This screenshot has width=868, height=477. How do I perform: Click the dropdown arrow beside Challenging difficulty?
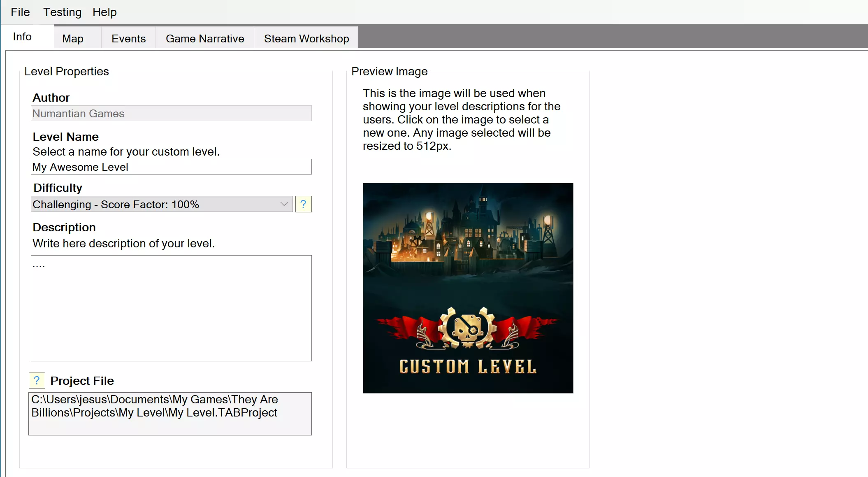coord(284,204)
